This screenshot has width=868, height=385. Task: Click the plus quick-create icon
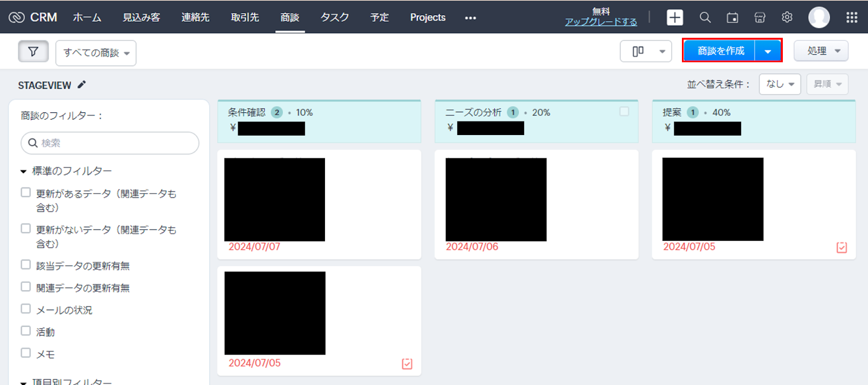[675, 17]
